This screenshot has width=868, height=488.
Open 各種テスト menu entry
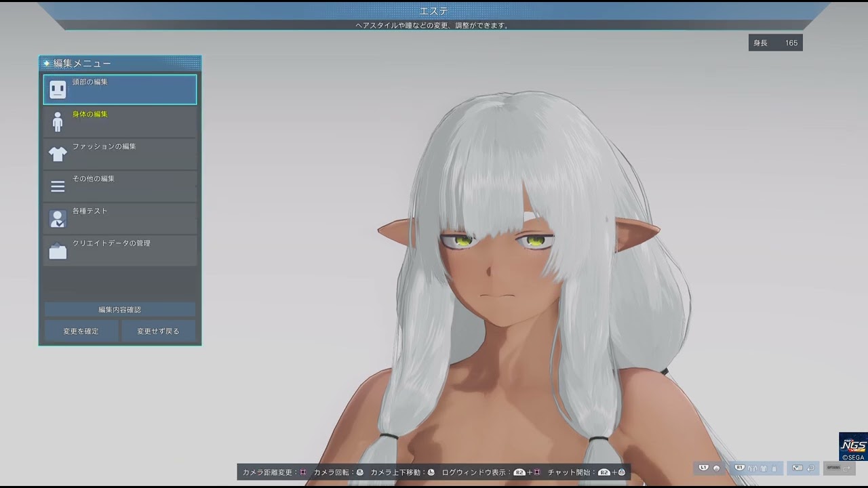[120, 218]
